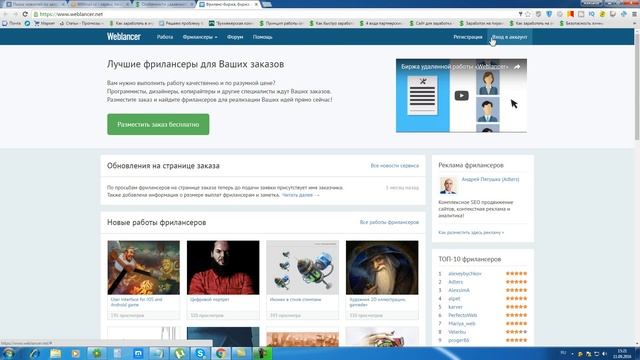The image size is (640, 360).
Task: Close the active Weblancer tab
Action: (x=256, y=4)
